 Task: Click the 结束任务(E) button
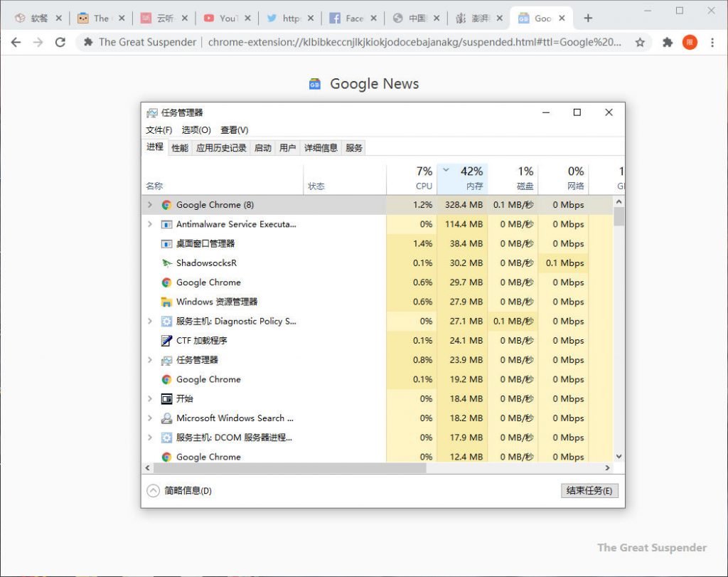pyautogui.click(x=589, y=490)
